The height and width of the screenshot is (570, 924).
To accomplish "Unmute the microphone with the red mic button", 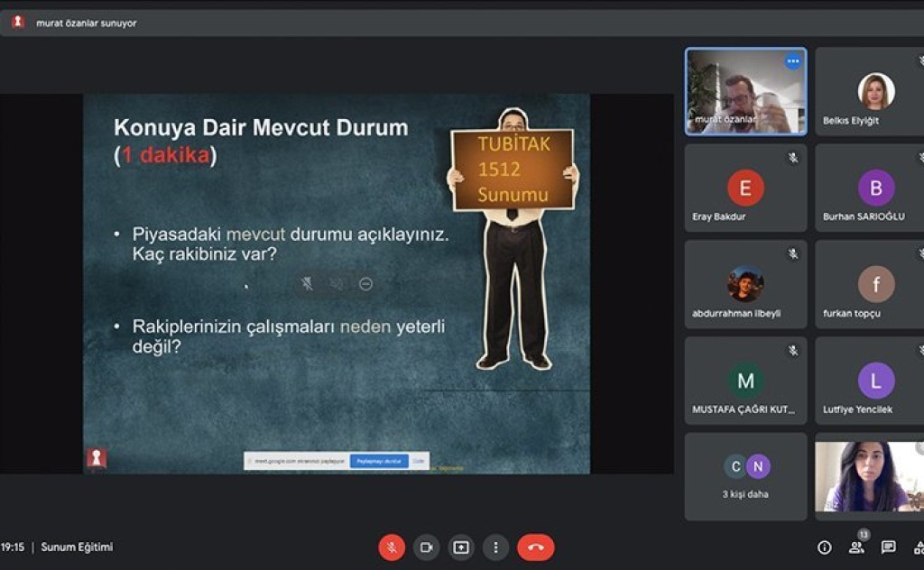I will pos(392,547).
